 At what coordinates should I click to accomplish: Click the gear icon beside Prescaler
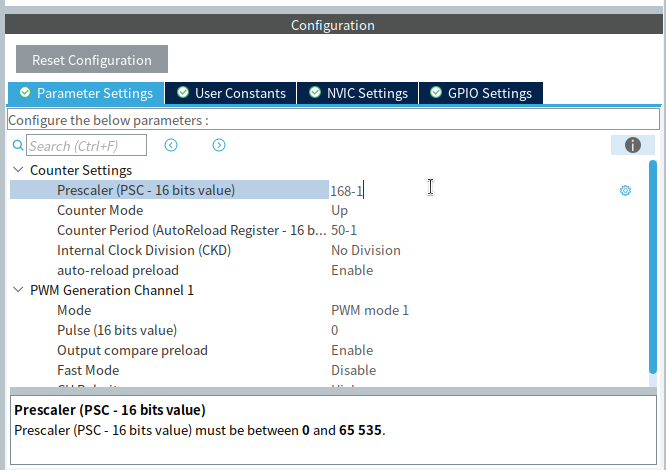[x=625, y=190]
